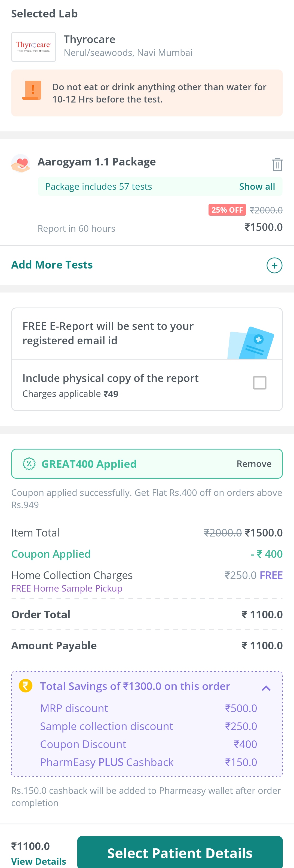Click Select Patient Details button
Image resolution: width=294 pixels, height=868 pixels.
[x=180, y=852]
